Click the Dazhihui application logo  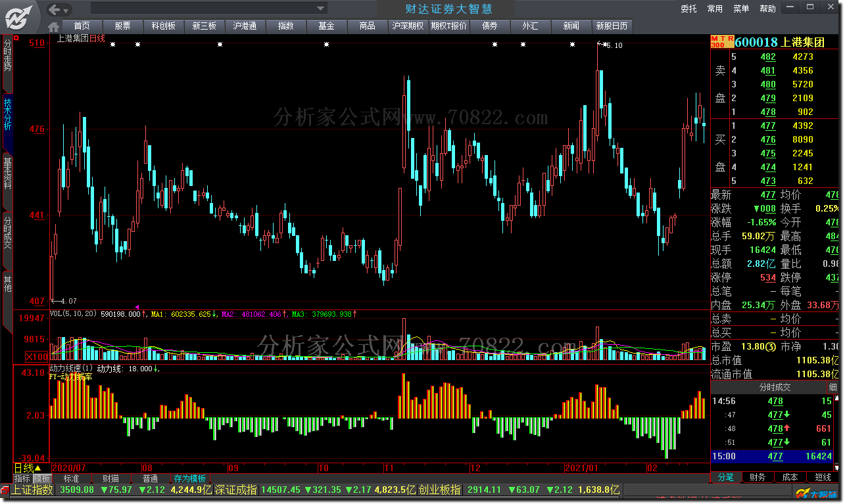pyautogui.click(x=18, y=17)
